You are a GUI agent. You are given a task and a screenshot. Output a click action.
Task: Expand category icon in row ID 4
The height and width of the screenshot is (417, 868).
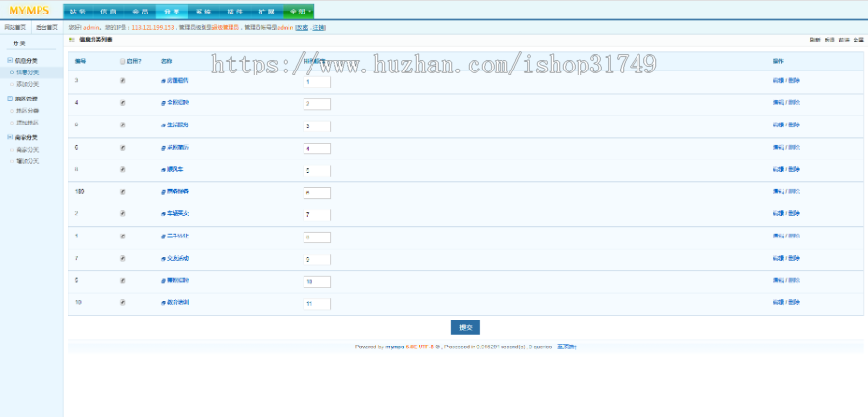(163, 103)
